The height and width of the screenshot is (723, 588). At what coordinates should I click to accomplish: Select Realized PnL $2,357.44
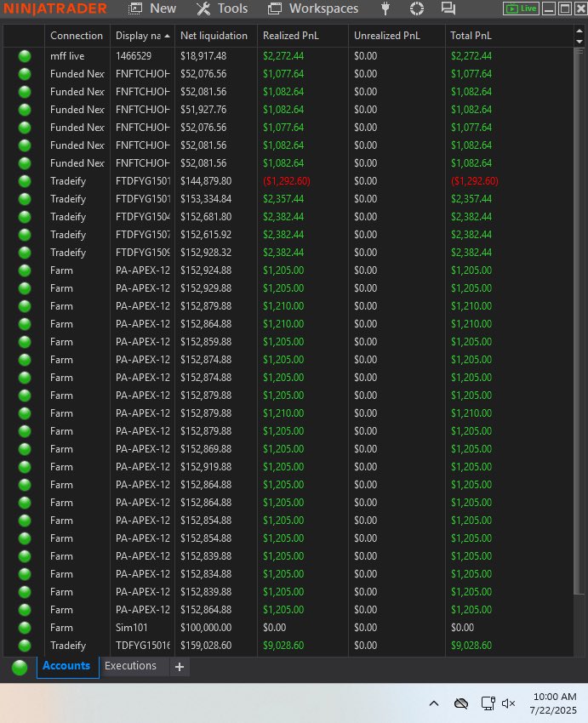tap(283, 199)
